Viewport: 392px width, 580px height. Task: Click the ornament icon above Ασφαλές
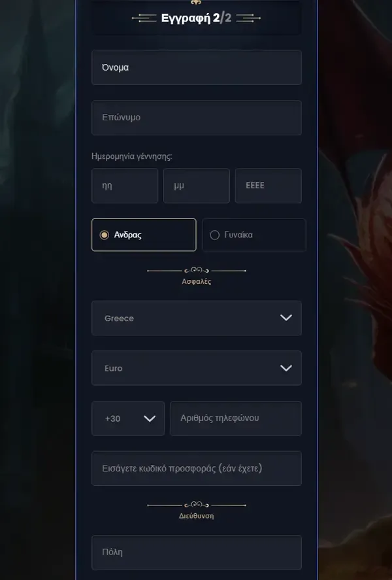(x=197, y=271)
